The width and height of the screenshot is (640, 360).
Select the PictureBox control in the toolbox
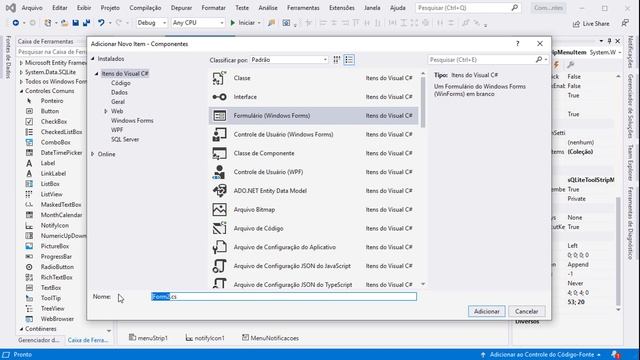[x=55, y=246]
